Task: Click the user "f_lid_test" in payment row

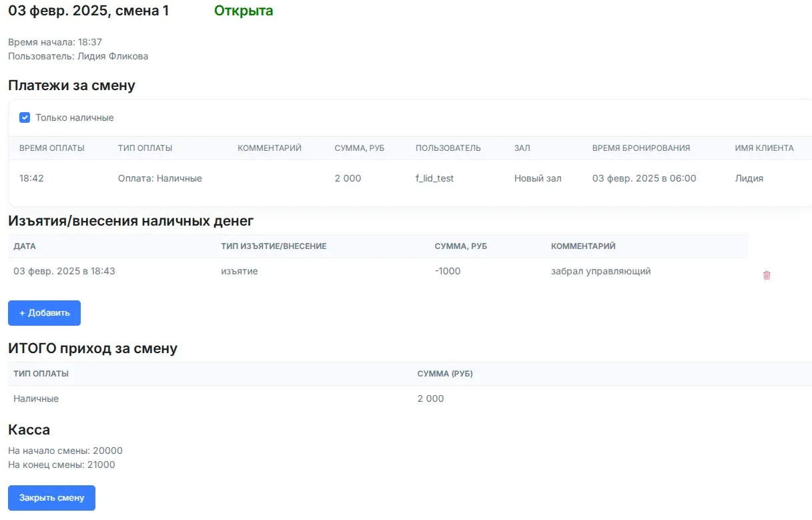Action: 434,178
